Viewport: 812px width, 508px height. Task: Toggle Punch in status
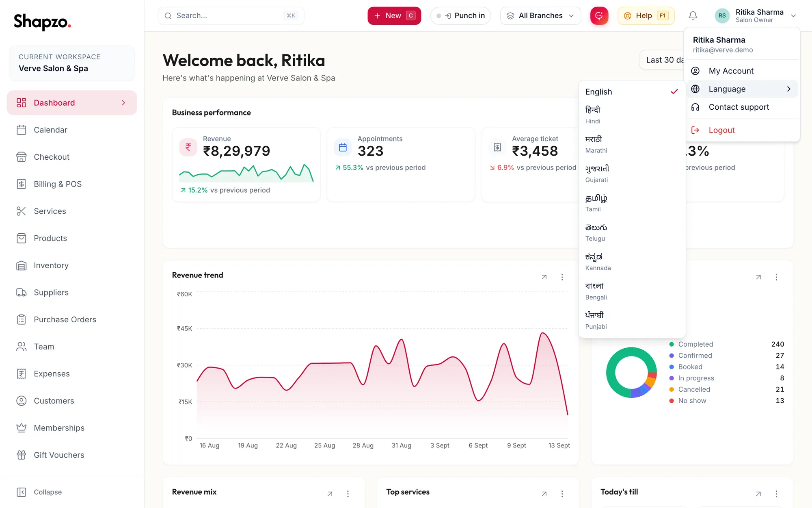point(460,16)
